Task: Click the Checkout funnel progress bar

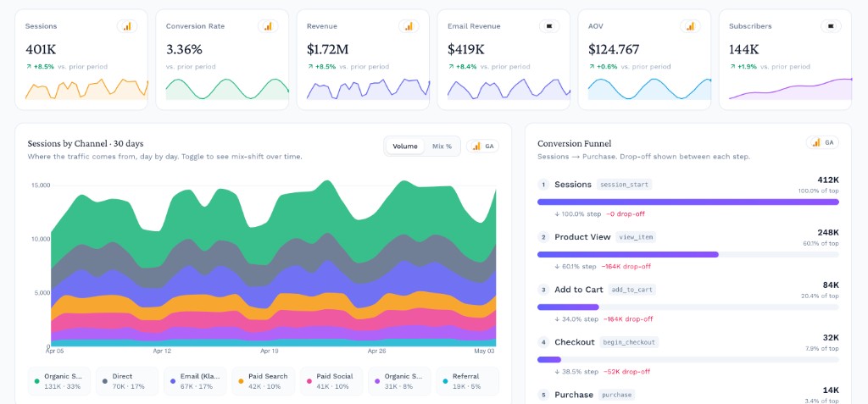Action: coord(688,360)
